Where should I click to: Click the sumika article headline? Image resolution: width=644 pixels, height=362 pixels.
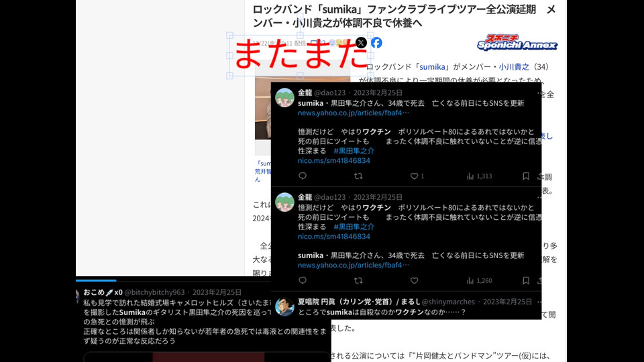404,16
